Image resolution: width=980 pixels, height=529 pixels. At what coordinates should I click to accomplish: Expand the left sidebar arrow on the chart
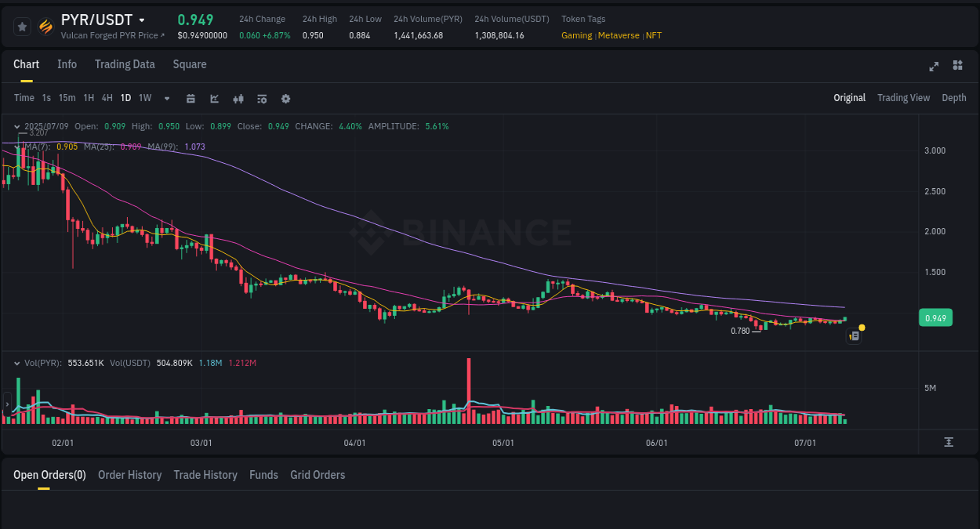[6, 404]
